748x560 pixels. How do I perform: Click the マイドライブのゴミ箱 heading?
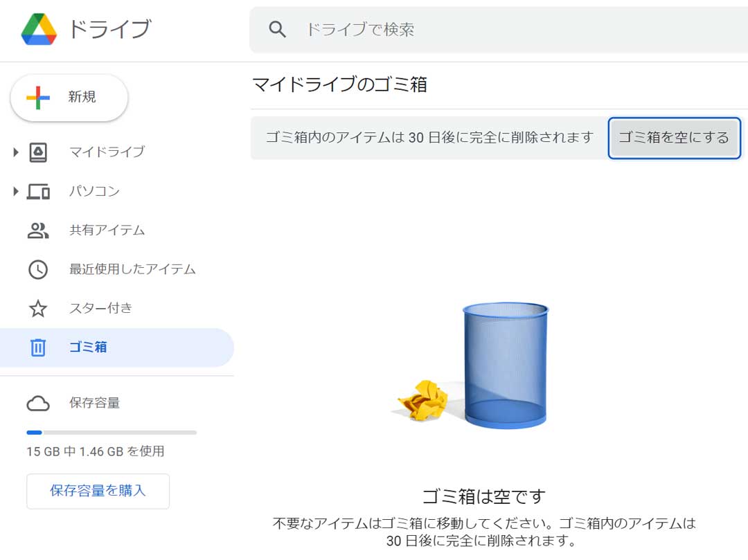pyautogui.click(x=339, y=84)
